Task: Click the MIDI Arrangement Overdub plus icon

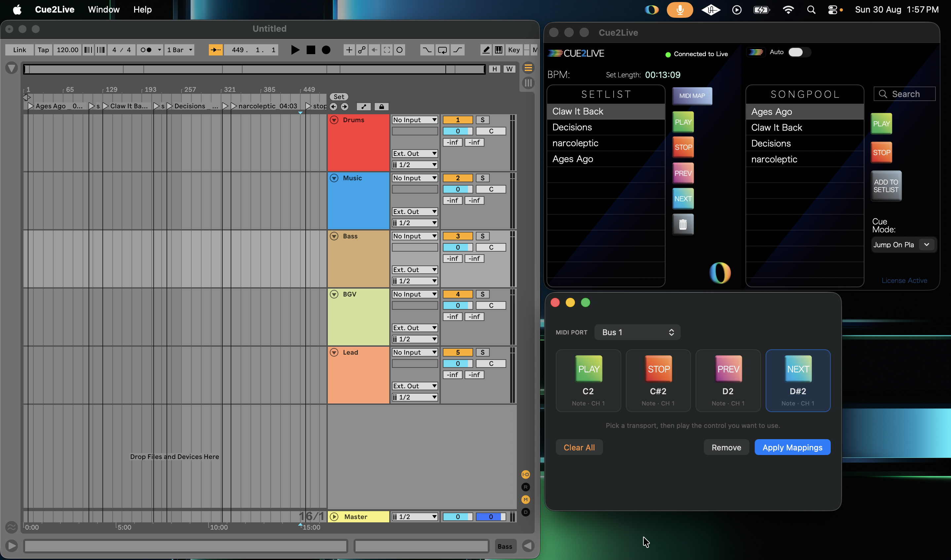Action: [349, 50]
